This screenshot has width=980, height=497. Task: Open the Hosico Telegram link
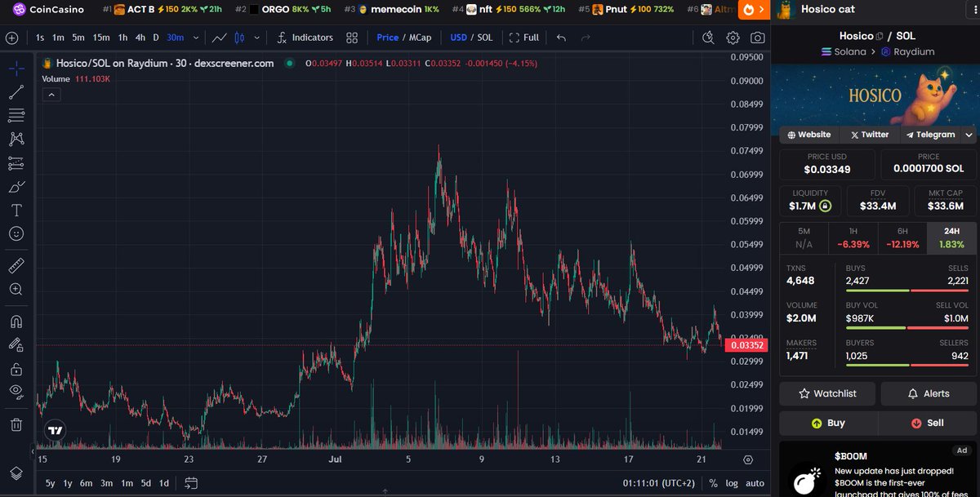tap(930, 135)
